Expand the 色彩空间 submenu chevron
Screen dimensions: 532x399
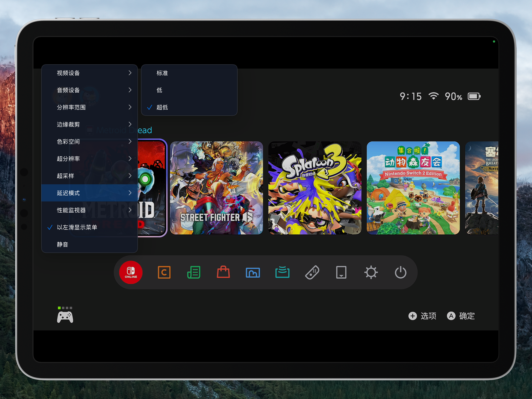pyautogui.click(x=130, y=141)
